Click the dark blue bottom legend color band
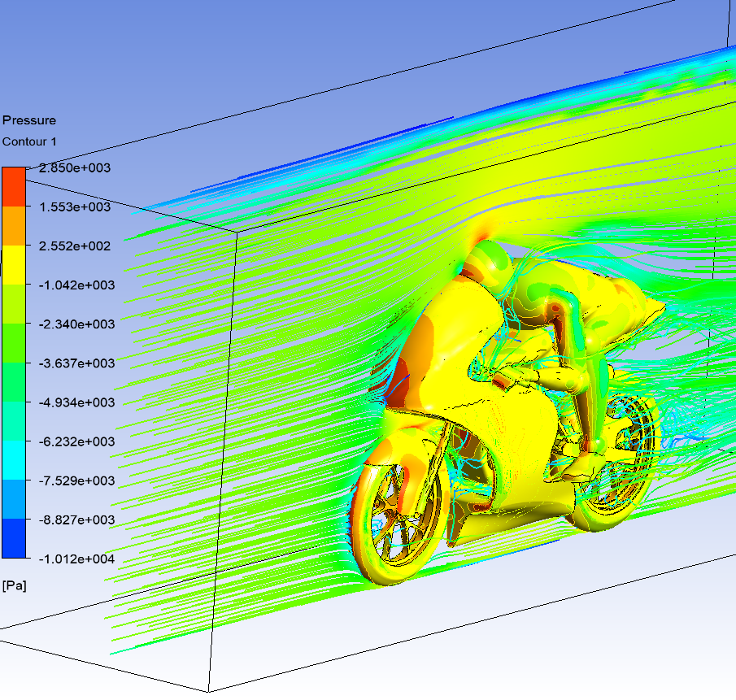This screenshot has width=736, height=700. pos(14,538)
